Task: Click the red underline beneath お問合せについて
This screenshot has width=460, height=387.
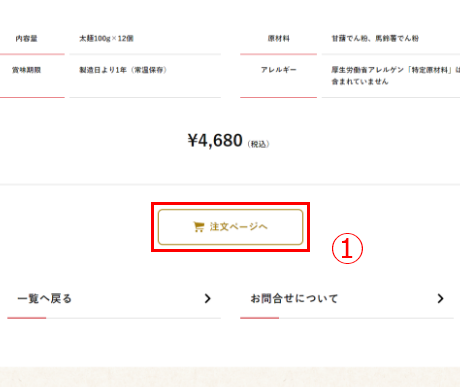Action: 259,318
